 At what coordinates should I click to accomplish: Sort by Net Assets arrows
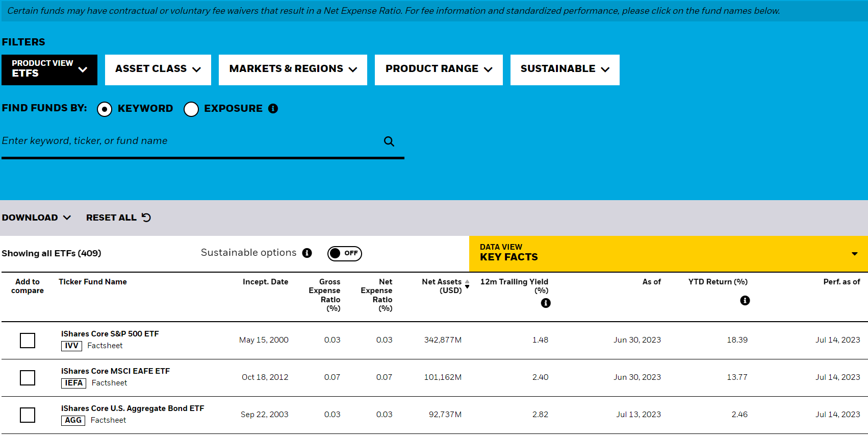467,284
